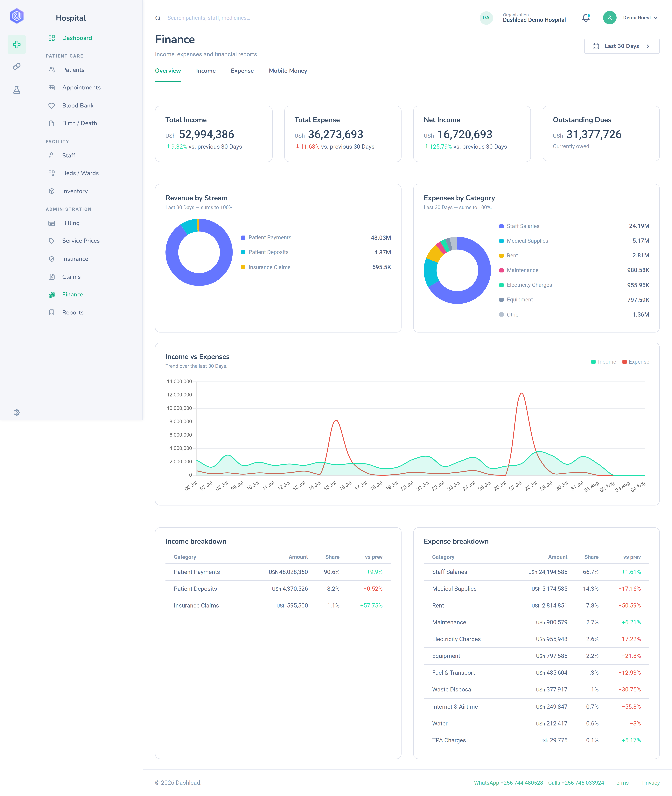Switch to the Expense tab

point(242,71)
